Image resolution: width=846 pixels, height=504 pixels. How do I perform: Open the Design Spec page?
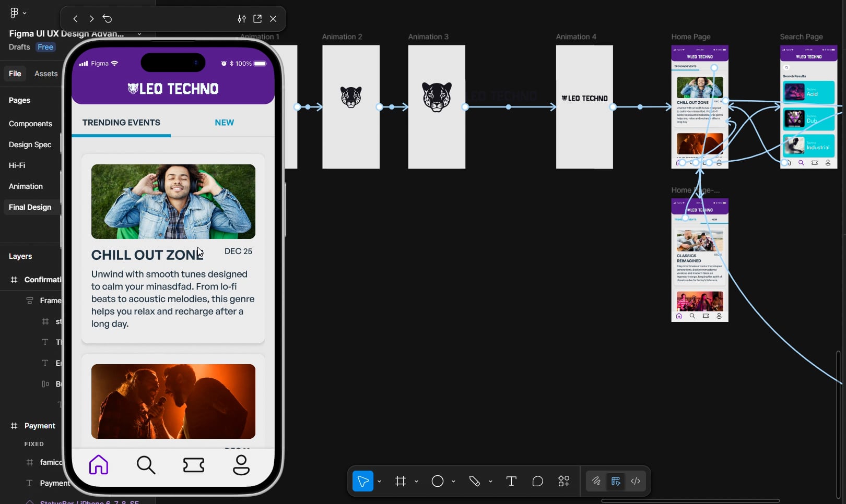pyautogui.click(x=30, y=145)
